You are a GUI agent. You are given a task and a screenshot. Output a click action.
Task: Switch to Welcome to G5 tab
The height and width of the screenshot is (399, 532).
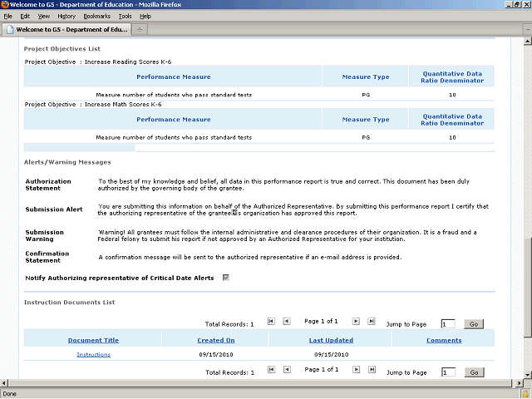click(65, 29)
